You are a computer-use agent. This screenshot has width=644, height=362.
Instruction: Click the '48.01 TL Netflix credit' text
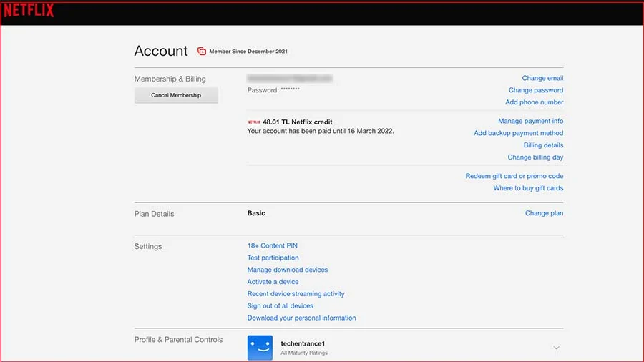click(298, 122)
